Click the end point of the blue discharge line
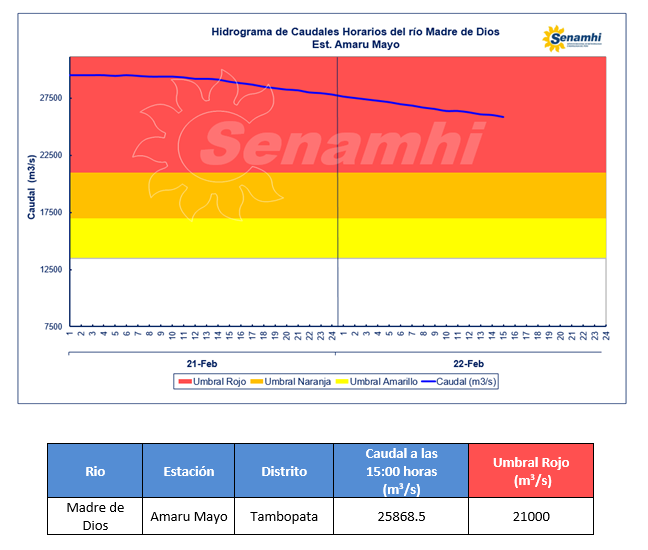 [503, 117]
